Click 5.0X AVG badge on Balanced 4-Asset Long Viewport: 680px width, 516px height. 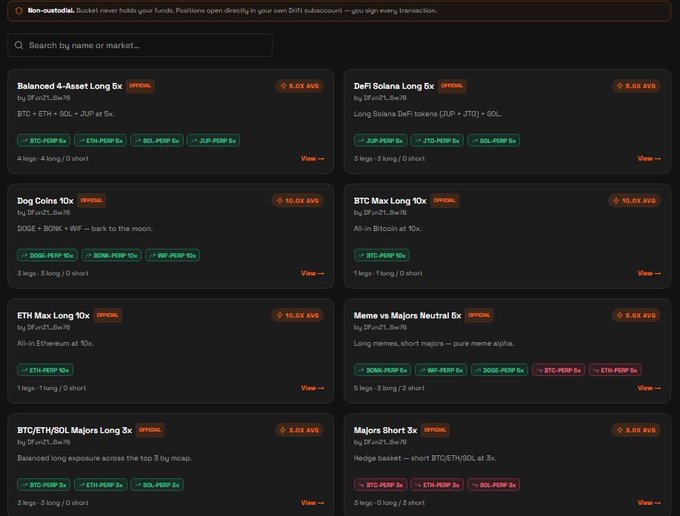299,86
